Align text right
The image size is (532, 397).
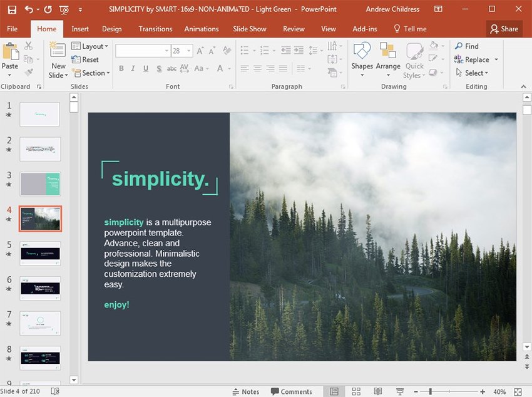[270, 68]
